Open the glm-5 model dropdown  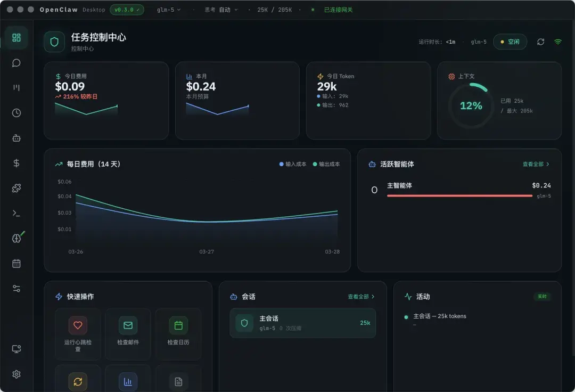169,10
